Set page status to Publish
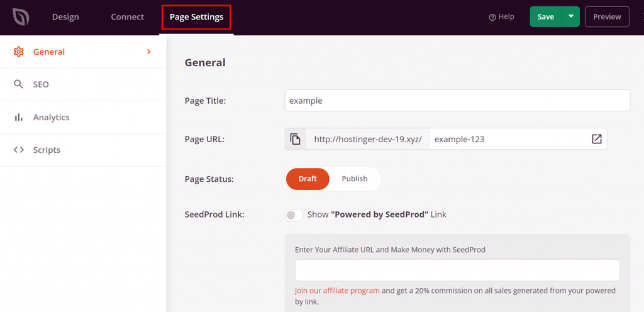Image resolution: width=644 pixels, height=312 pixels. coord(354,179)
